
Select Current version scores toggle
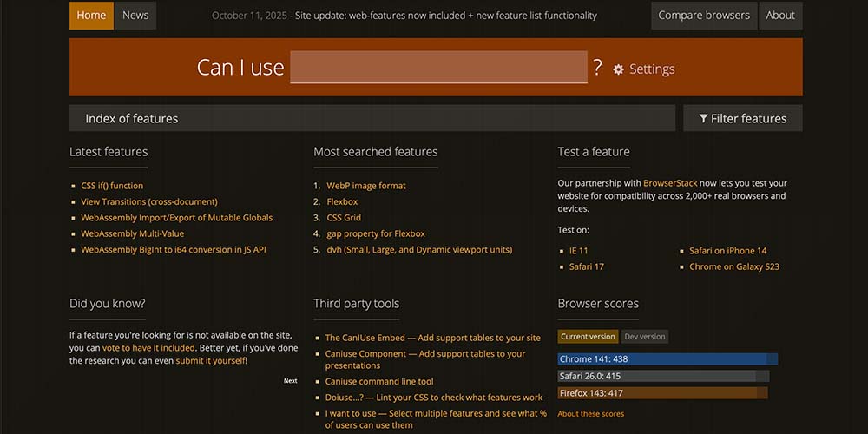pyautogui.click(x=588, y=337)
